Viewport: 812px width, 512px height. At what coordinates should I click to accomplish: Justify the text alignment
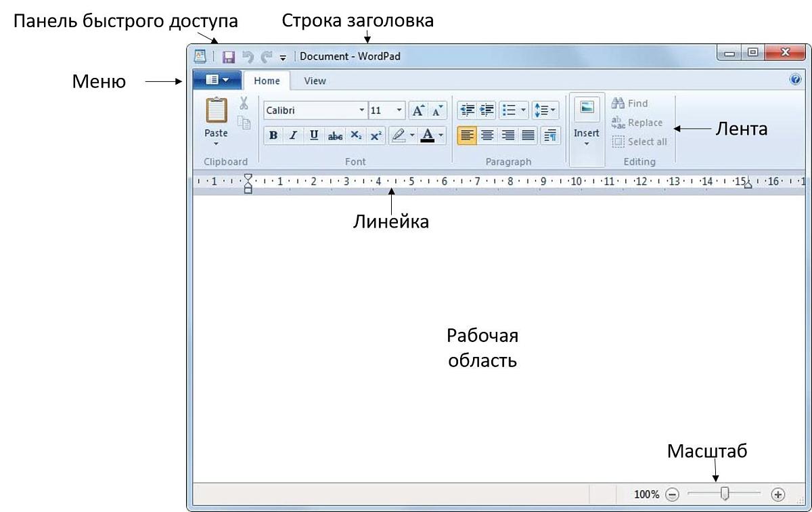(x=528, y=135)
